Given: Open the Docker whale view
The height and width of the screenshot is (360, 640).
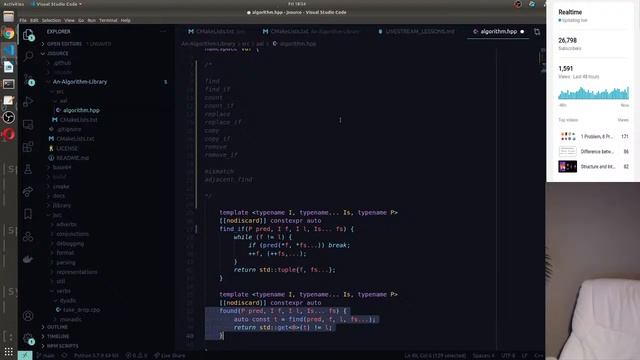Looking at the screenshot, I should [x=28, y=259].
